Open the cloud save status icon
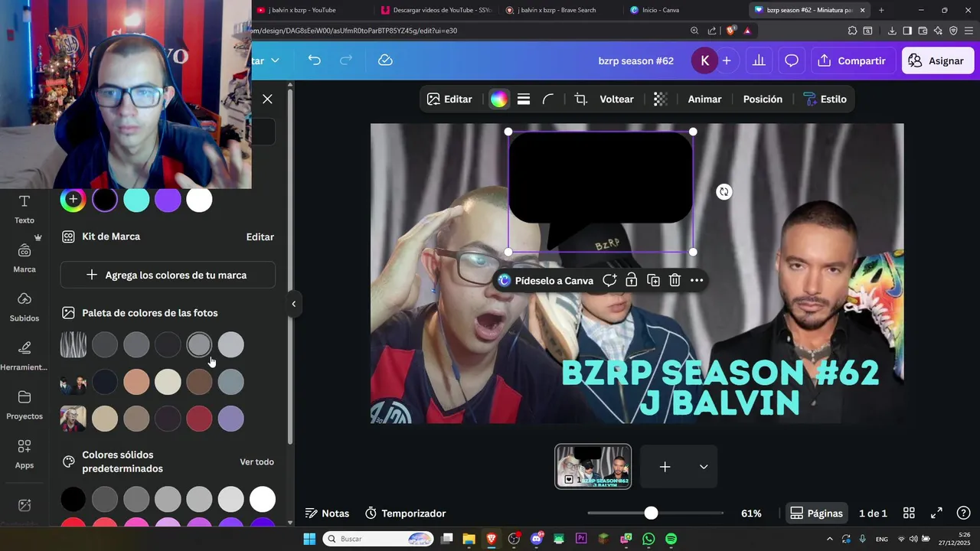 click(385, 60)
